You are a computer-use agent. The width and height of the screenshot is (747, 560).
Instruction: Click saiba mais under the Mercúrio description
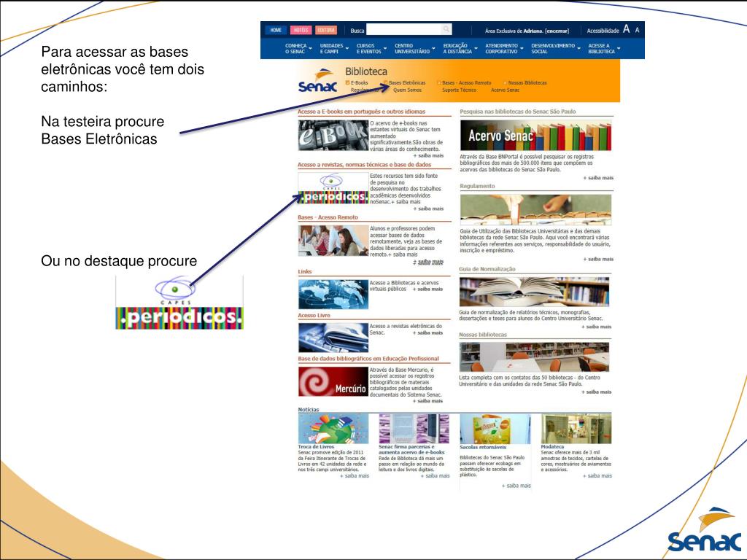[427, 401]
